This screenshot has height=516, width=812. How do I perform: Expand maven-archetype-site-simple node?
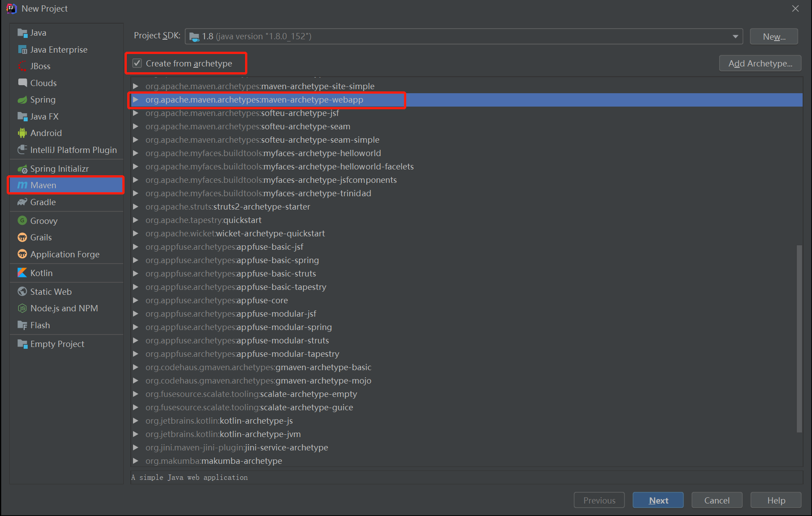click(x=136, y=86)
